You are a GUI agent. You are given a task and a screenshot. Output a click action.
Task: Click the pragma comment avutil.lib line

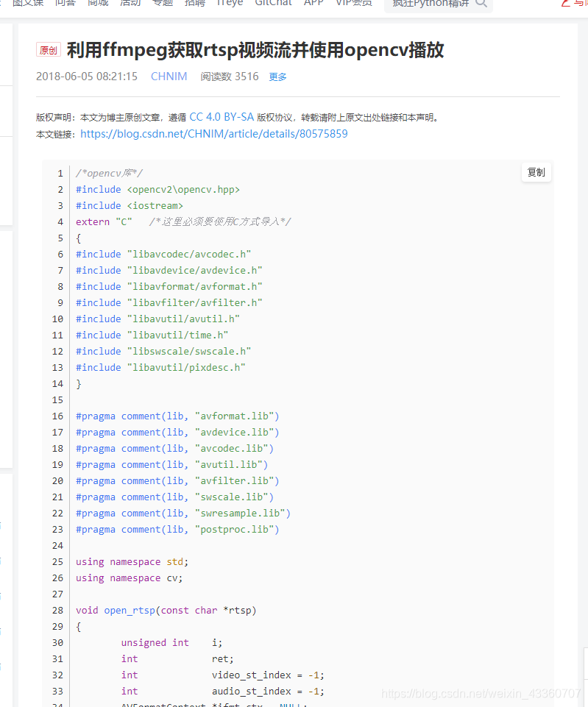click(x=171, y=465)
